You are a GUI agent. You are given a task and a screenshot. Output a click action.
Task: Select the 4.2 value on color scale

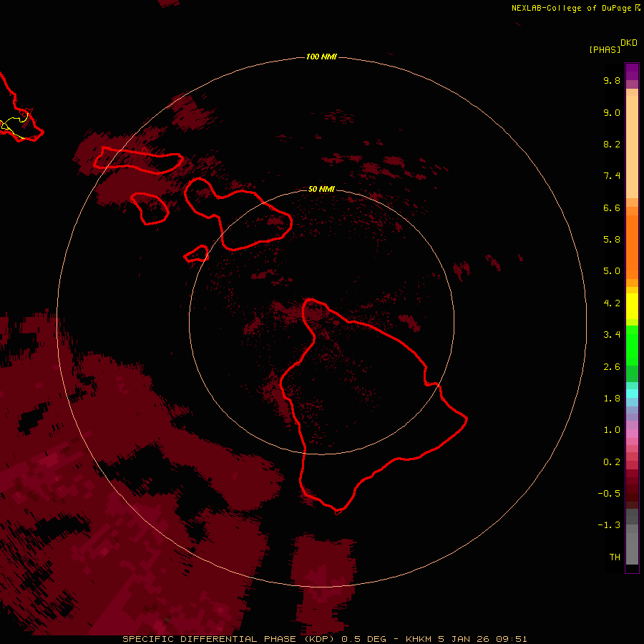tap(612, 303)
